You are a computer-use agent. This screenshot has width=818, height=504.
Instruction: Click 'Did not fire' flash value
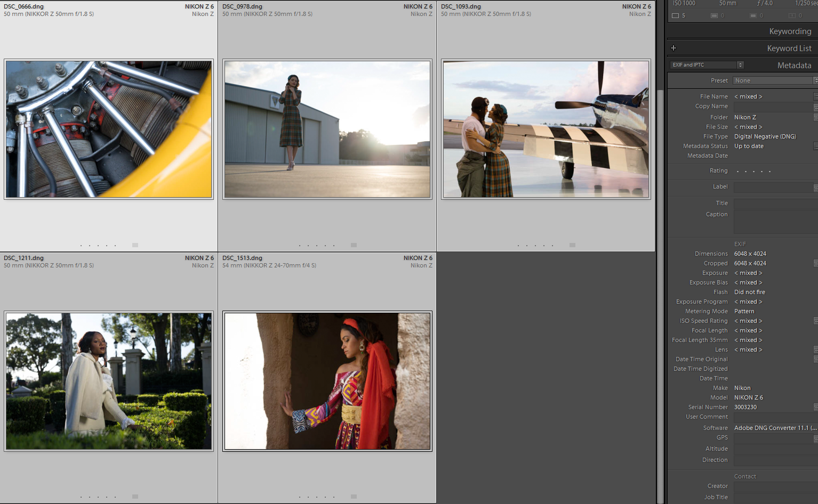[x=749, y=292]
